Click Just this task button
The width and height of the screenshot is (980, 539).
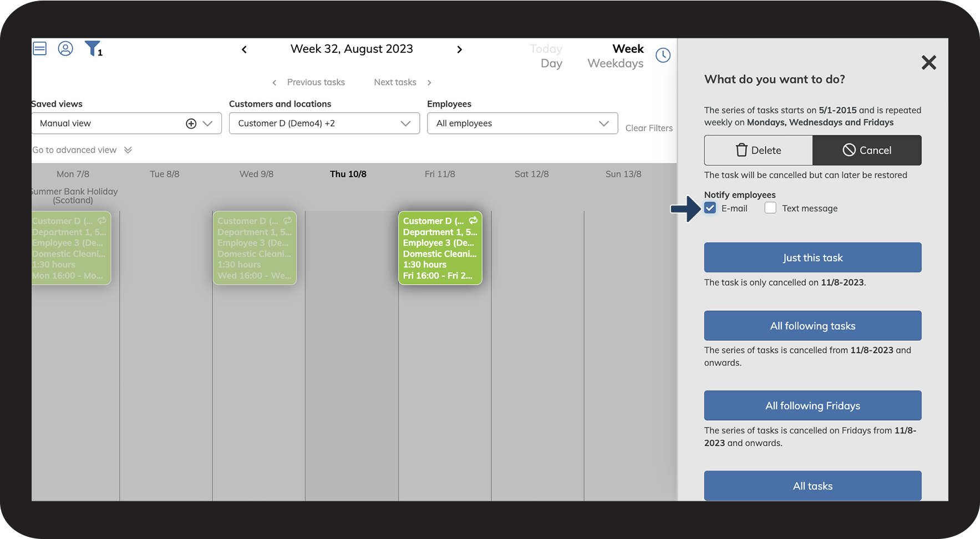click(813, 258)
